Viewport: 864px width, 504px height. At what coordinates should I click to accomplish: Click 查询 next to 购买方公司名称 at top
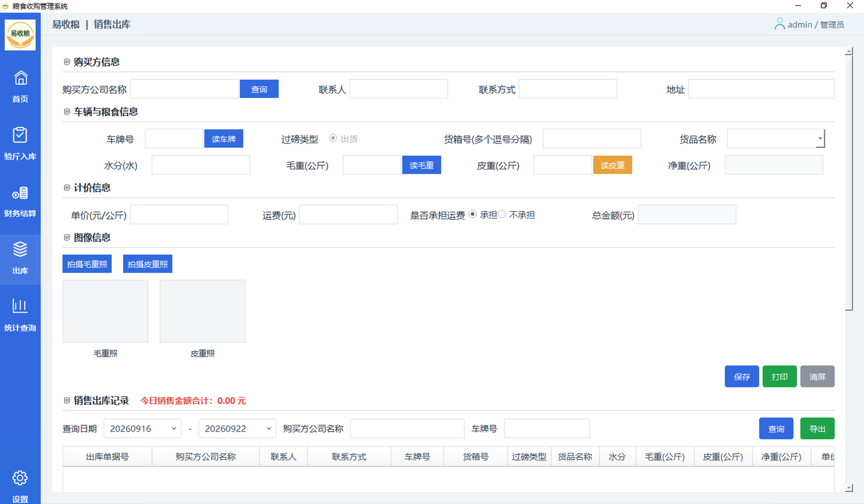(x=259, y=89)
